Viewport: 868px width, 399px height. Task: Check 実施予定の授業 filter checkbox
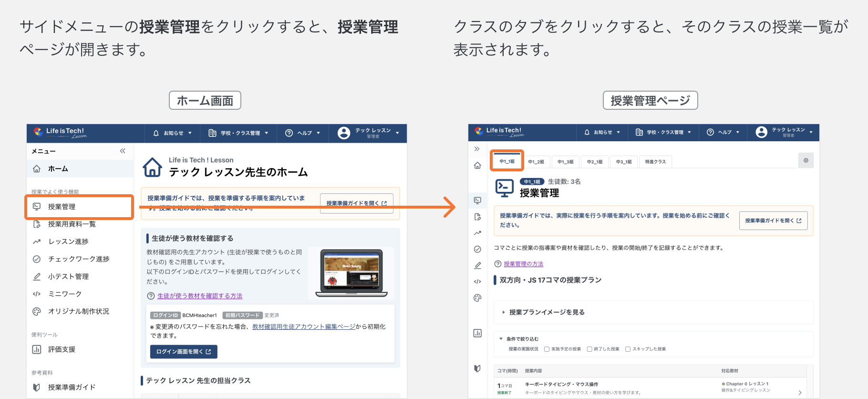547,349
